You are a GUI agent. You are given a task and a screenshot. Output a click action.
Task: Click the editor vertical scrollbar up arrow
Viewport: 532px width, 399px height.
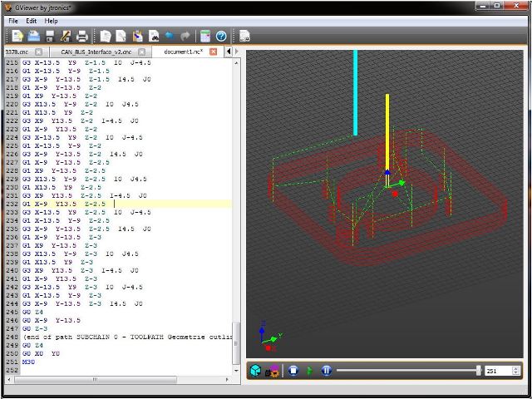point(236,62)
